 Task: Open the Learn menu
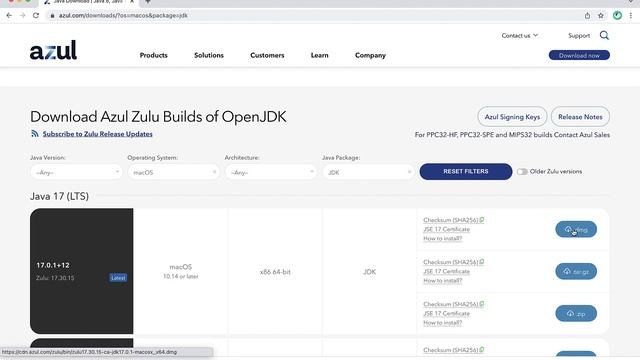click(x=320, y=55)
